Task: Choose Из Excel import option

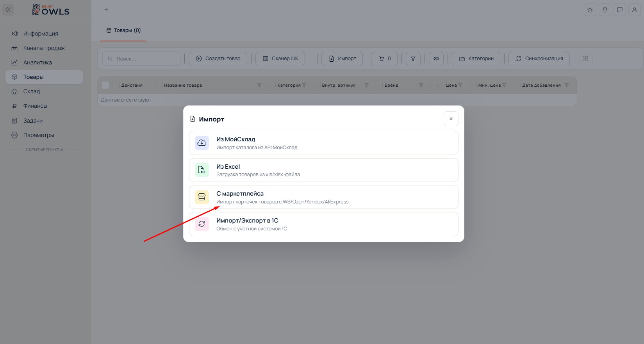Action: [324, 170]
